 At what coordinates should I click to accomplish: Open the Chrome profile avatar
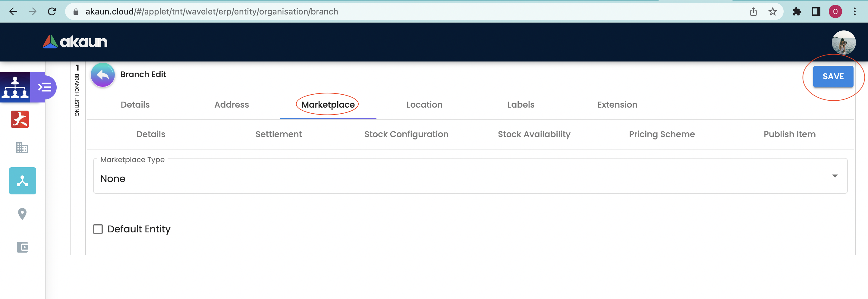[x=835, y=12]
